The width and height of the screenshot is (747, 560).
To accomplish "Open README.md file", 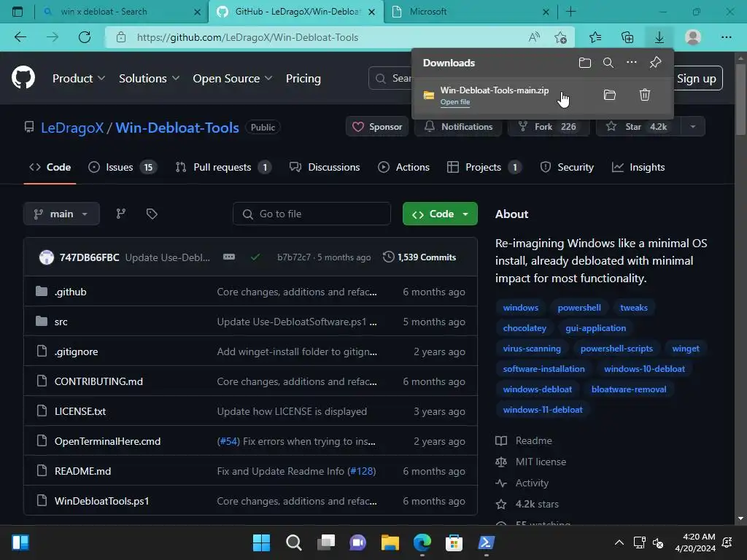I will (x=82, y=471).
